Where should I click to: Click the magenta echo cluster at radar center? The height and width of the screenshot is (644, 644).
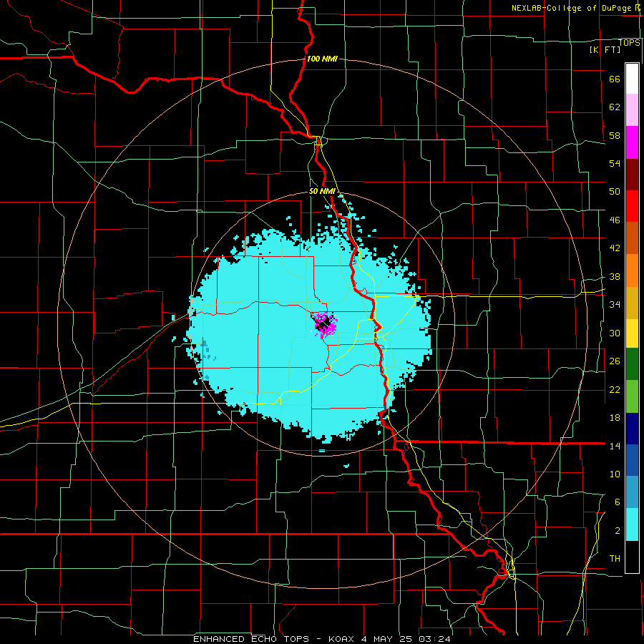[x=326, y=324]
